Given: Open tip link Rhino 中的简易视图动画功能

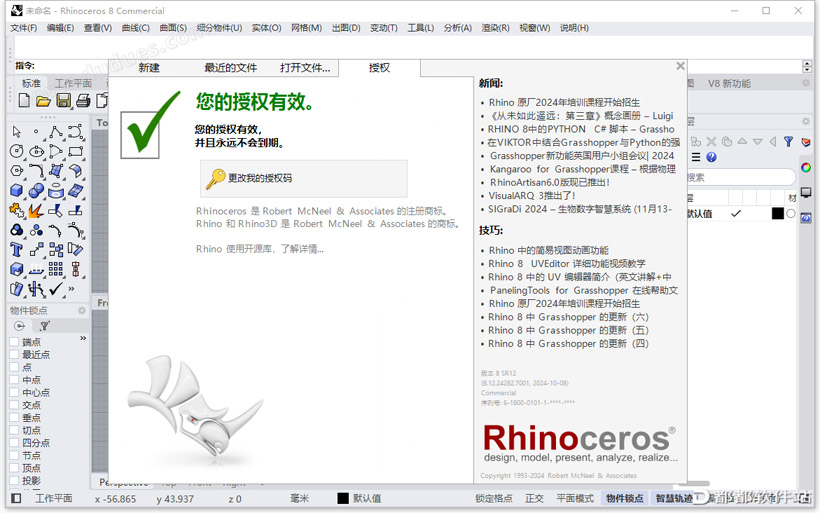Looking at the screenshot, I should tap(549, 250).
